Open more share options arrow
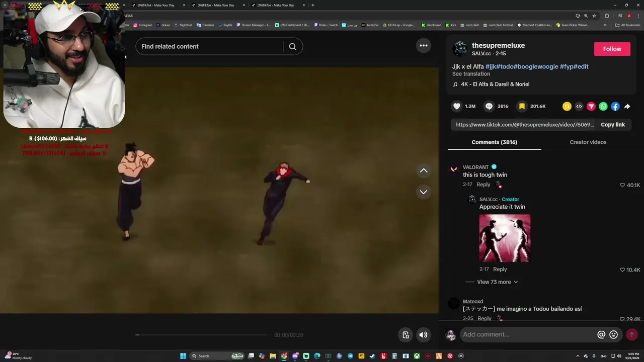Screen dimensions: 644x362 click(627, 106)
